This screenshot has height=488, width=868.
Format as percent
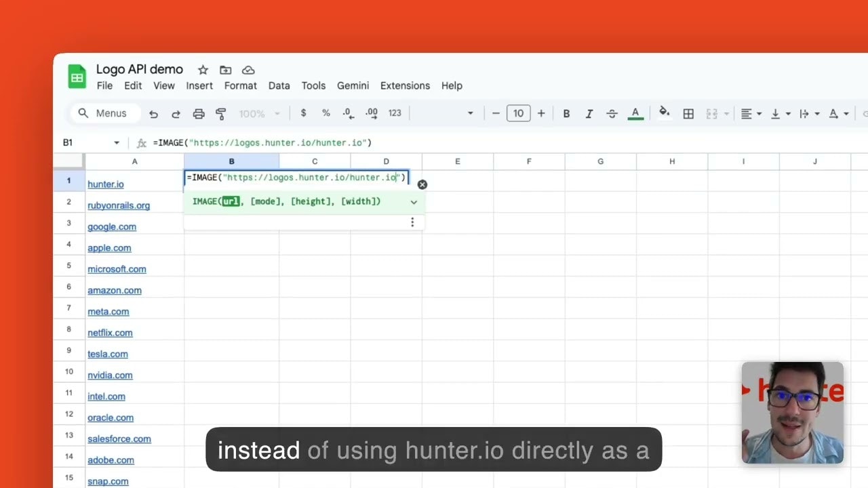(x=326, y=113)
